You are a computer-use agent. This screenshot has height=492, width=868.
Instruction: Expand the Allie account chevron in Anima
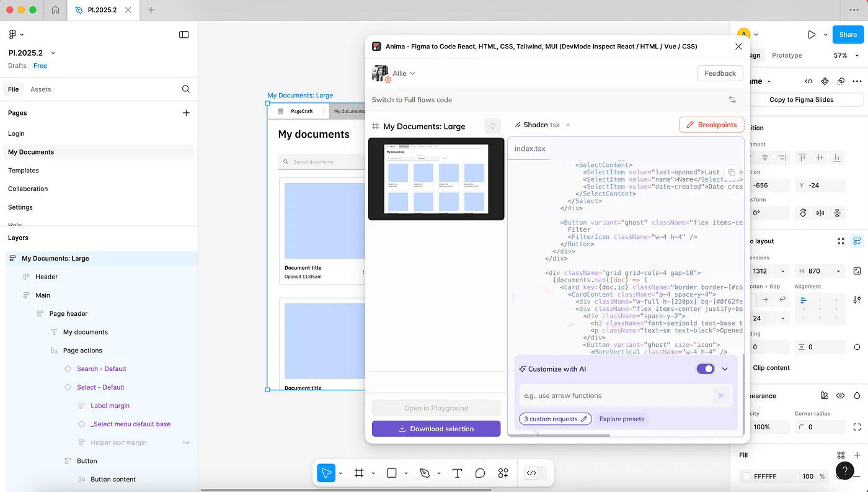412,73
